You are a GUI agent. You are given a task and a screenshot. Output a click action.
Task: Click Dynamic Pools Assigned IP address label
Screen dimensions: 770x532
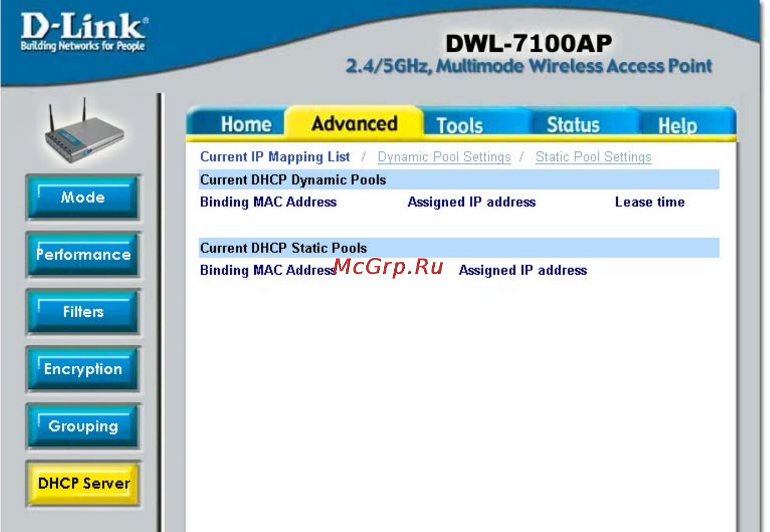click(471, 202)
